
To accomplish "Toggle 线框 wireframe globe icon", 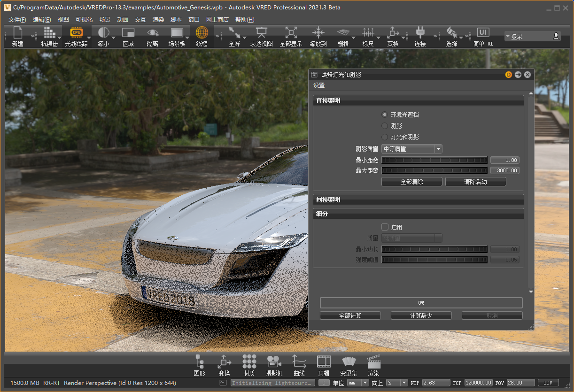I will (202, 33).
